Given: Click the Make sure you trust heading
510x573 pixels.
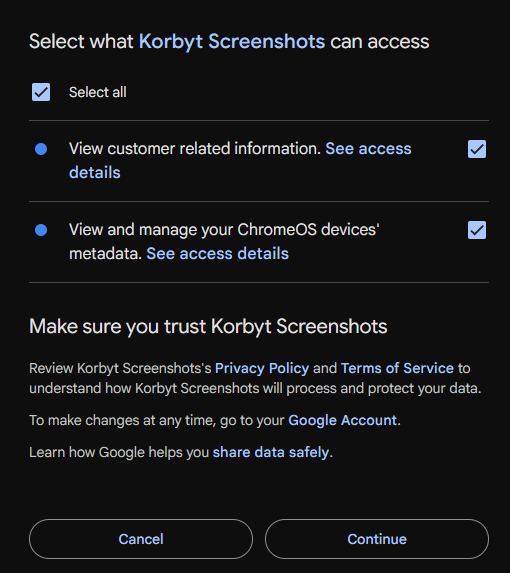Looking at the screenshot, I should click(208, 326).
